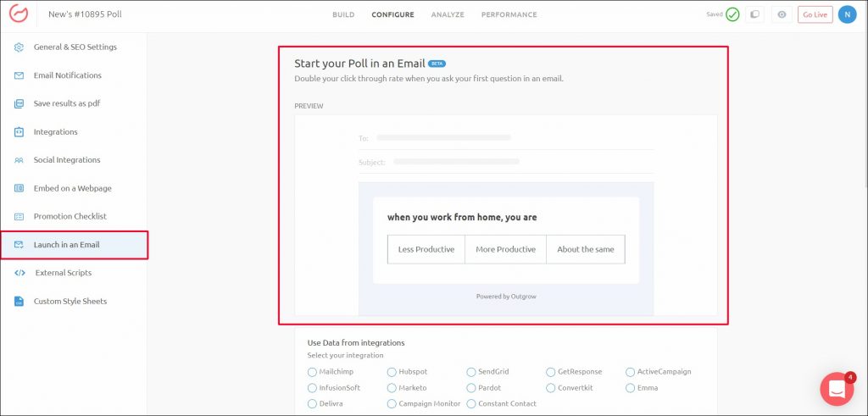The image size is (868, 416).
Task: Open the Embed on a Webpage settings
Action: (72, 188)
